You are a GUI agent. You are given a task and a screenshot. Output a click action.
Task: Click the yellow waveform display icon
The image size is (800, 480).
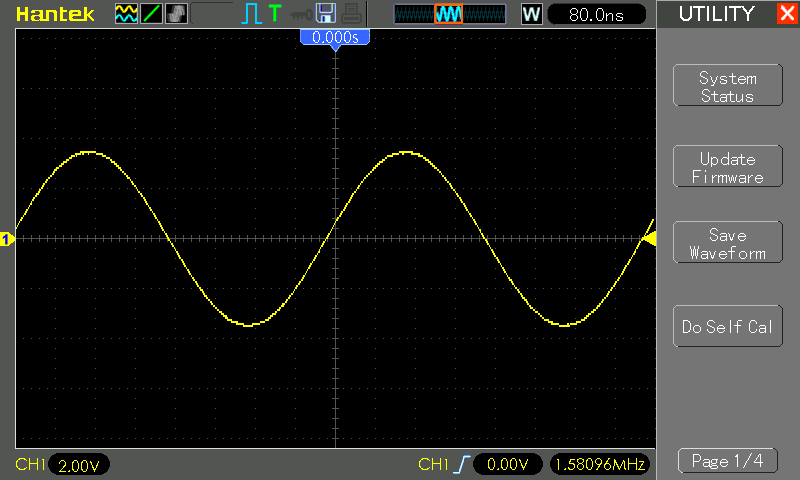[127, 14]
